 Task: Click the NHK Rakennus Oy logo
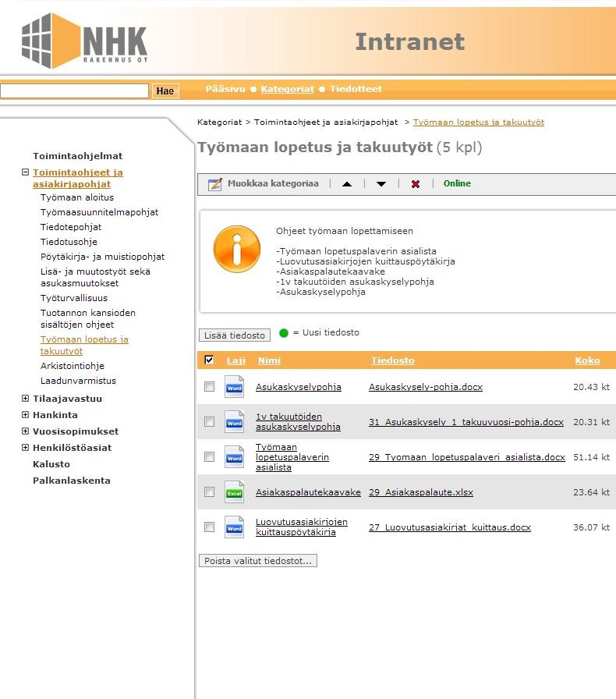84,41
